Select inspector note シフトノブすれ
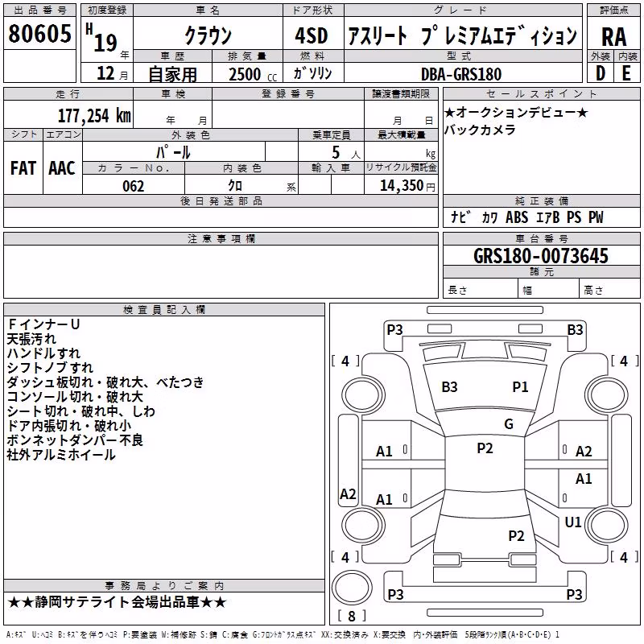 pos(50,368)
